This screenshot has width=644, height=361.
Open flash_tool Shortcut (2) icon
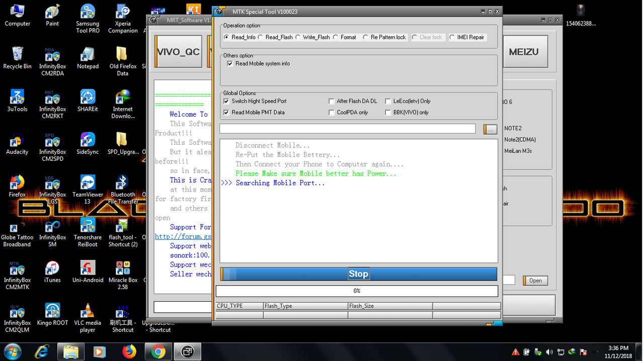[x=123, y=233]
